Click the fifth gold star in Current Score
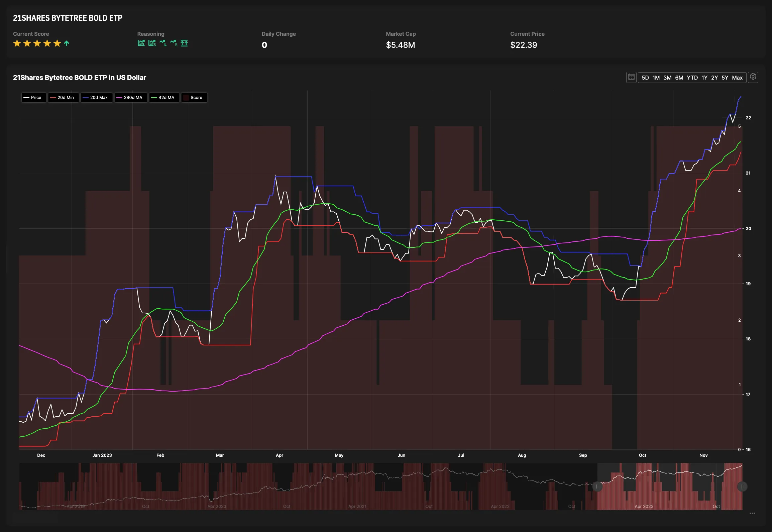The width and height of the screenshot is (772, 532). [x=57, y=43]
